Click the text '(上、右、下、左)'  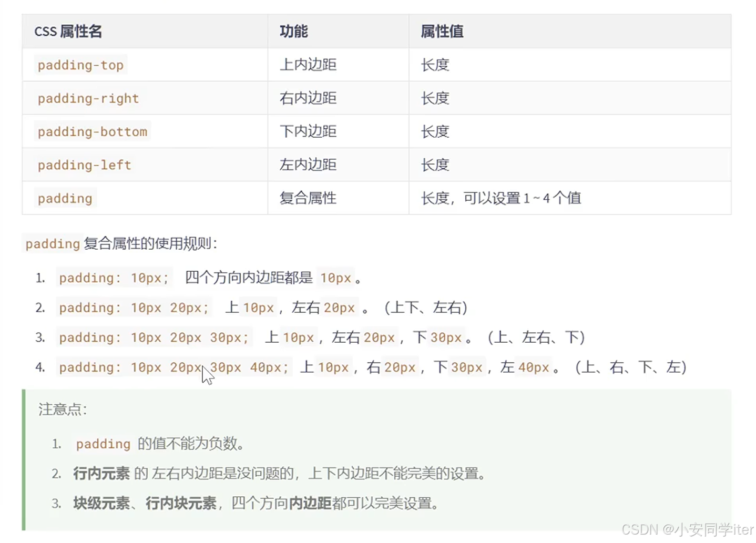coord(631,367)
